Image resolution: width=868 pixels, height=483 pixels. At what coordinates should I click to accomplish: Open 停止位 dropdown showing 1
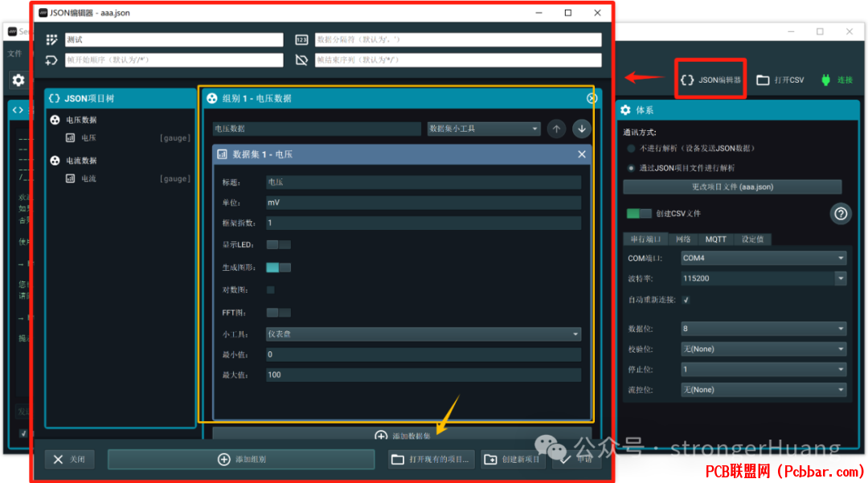(764, 369)
